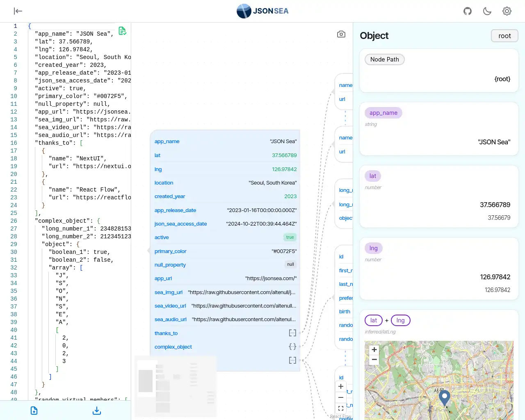This screenshot has width=525, height=420.
Task: Click the birth field in the partial node
Action: 345,312
